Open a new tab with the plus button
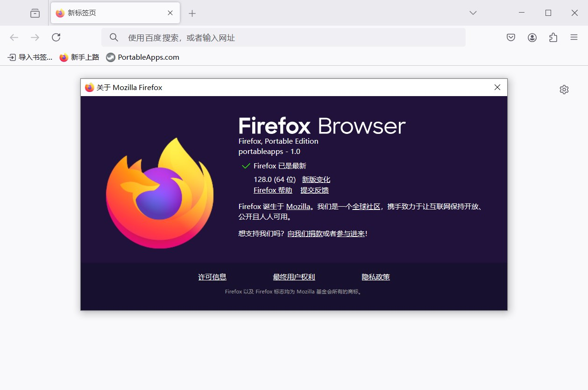Viewport: 588px width, 390px height. (192, 13)
